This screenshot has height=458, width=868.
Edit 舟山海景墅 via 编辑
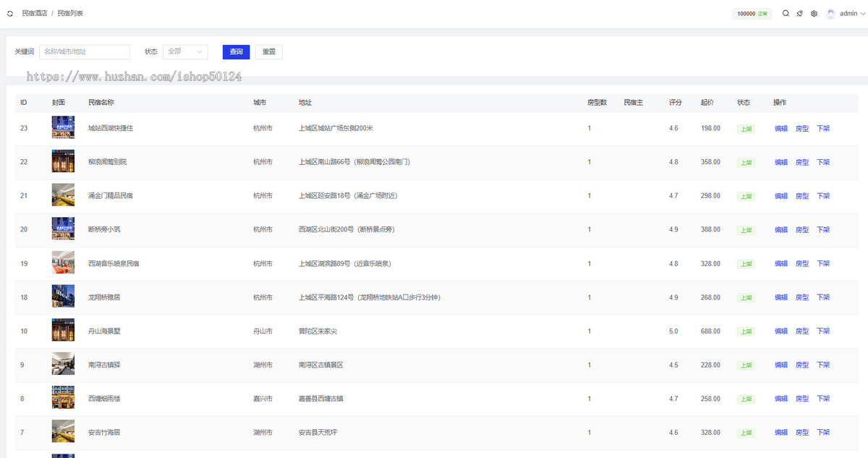(x=781, y=331)
